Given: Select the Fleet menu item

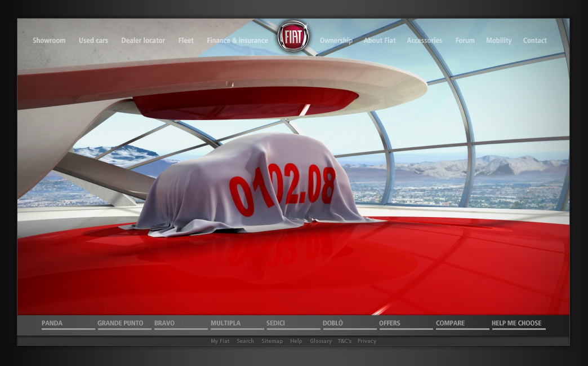Looking at the screenshot, I should point(186,40).
